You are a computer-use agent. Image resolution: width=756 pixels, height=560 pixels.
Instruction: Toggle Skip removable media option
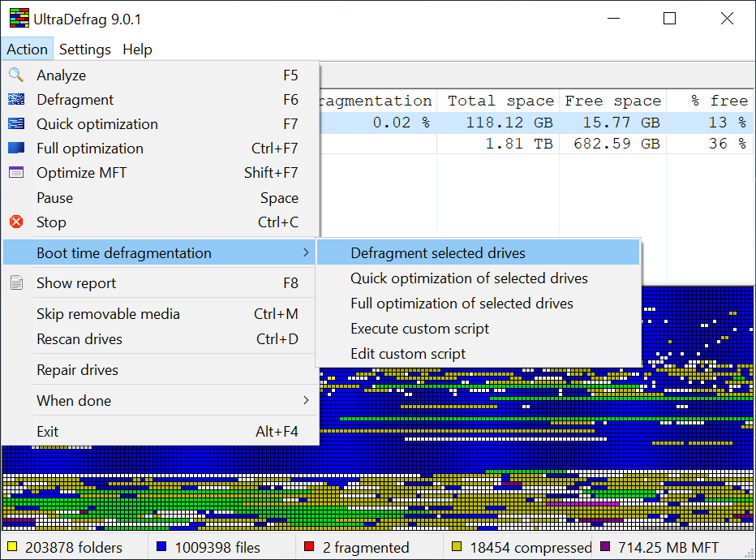pos(108,314)
